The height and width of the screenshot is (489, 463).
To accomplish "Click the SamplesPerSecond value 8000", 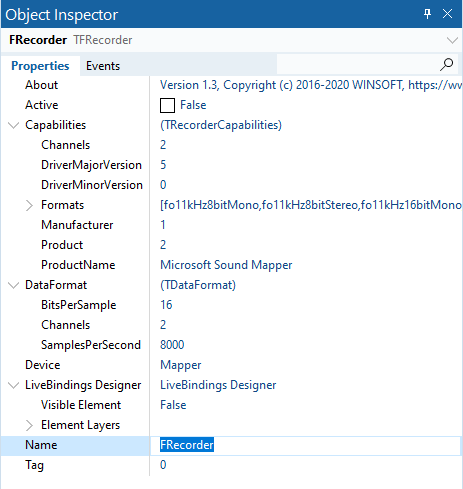I will coord(172,345).
